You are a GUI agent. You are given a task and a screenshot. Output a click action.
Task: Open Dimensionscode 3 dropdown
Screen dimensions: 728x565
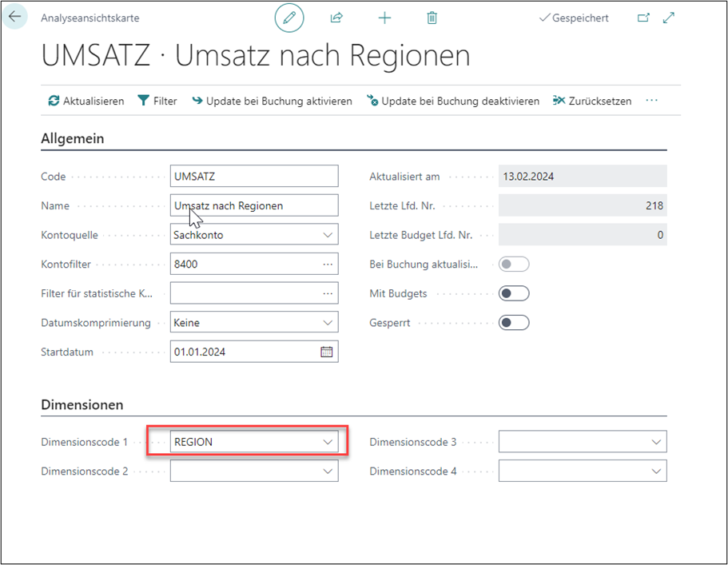(656, 442)
